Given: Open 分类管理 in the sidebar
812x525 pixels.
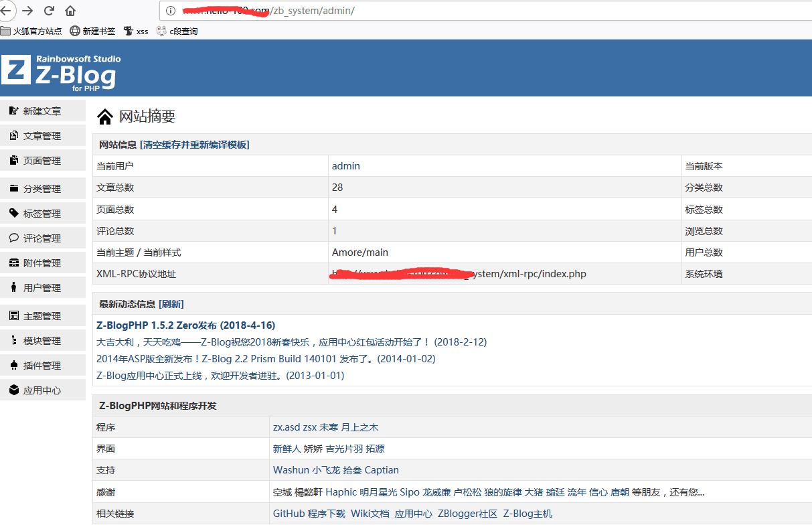Looking at the screenshot, I should 43,189.
